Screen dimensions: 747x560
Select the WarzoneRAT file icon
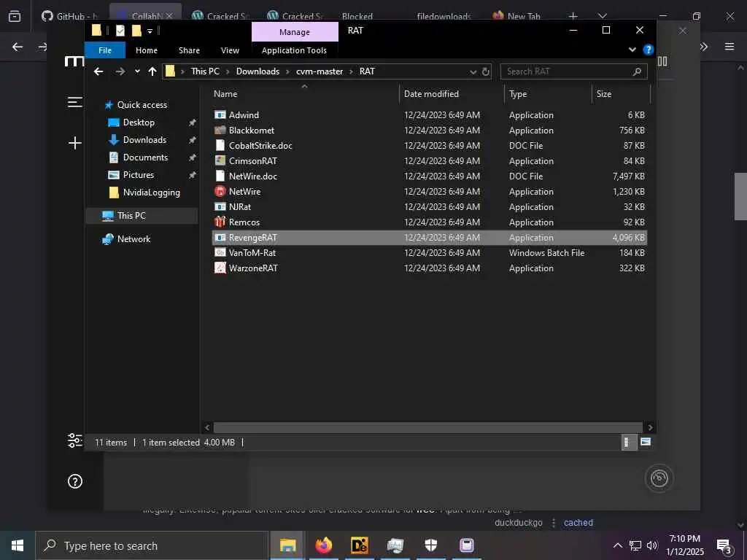[x=220, y=268]
